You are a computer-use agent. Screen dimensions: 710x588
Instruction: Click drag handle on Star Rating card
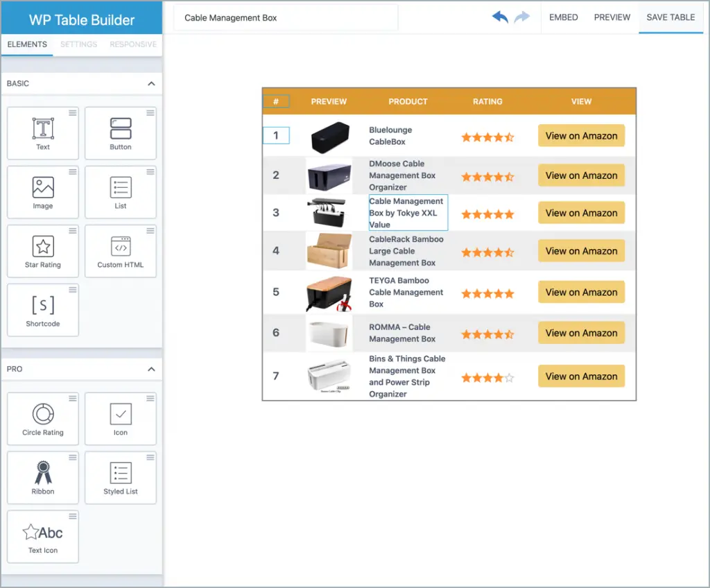[x=72, y=231]
